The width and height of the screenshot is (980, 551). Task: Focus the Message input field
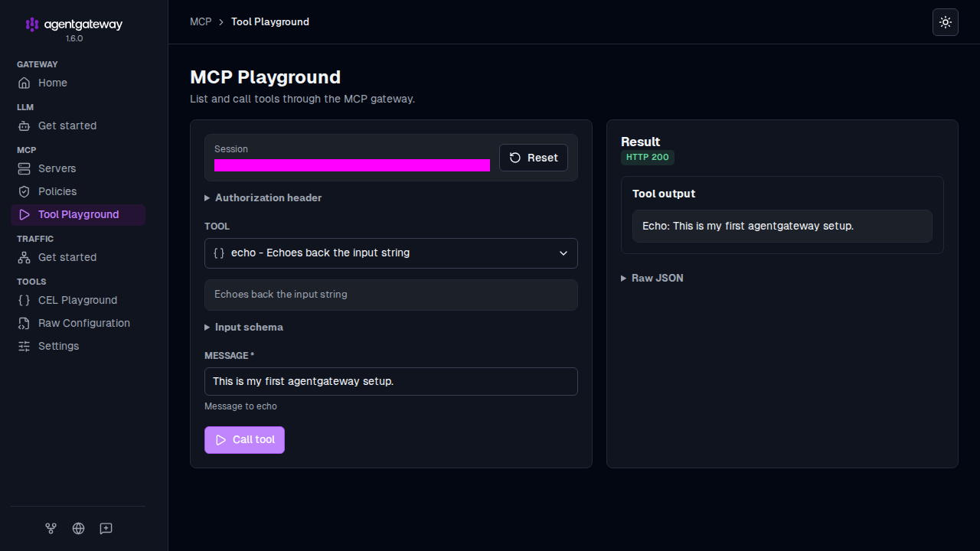[391, 381]
